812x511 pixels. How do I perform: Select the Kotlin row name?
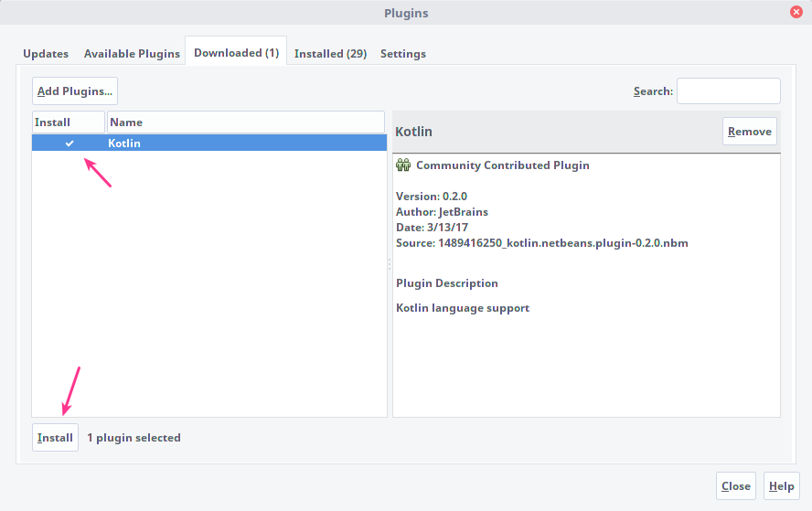click(x=124, y=144)
